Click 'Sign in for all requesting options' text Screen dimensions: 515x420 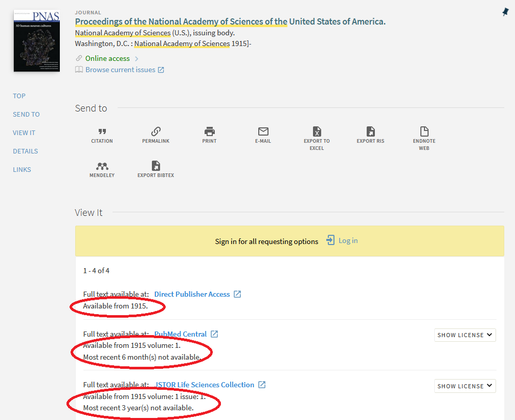coord(266,241)
